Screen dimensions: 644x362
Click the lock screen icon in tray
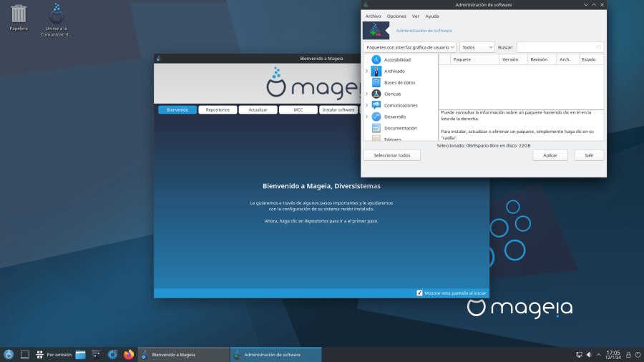pyautogui.click(x=628, y=354)
